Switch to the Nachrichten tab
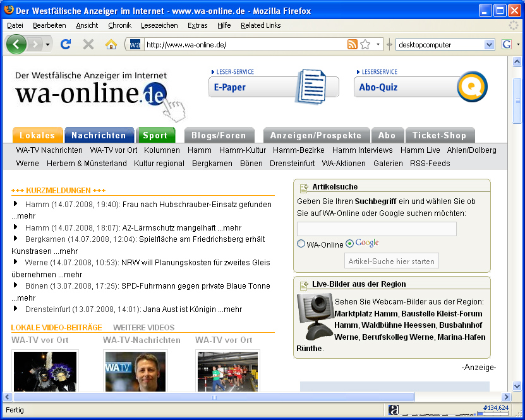 99,135
